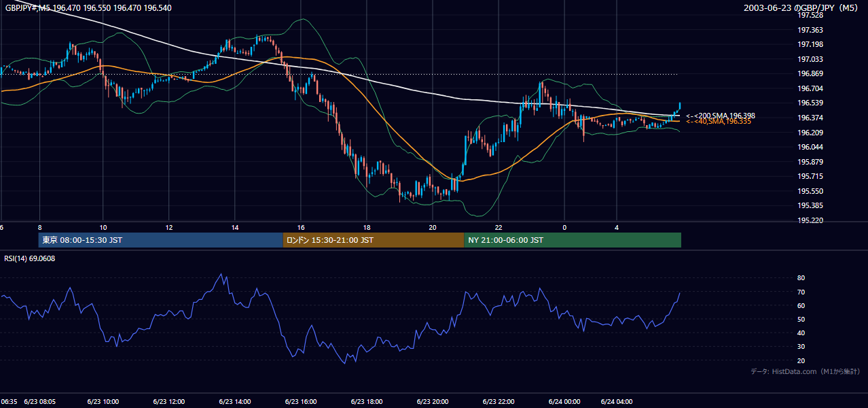Image resolution: width=868 pixels, height=408 pixels.
Task: Click the RSI scale 20 level label
Action: pyautogui.click(x=801, y=360)
